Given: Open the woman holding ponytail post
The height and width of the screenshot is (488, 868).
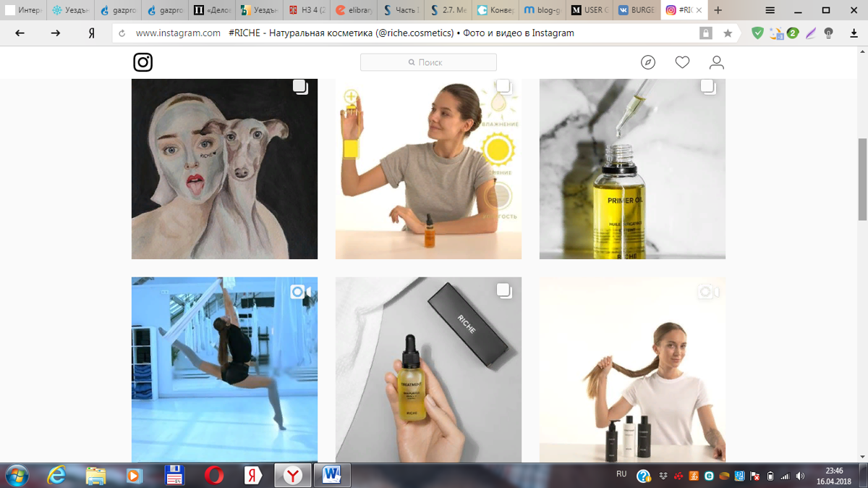Looking at the screenshot, I should (632, 369).
